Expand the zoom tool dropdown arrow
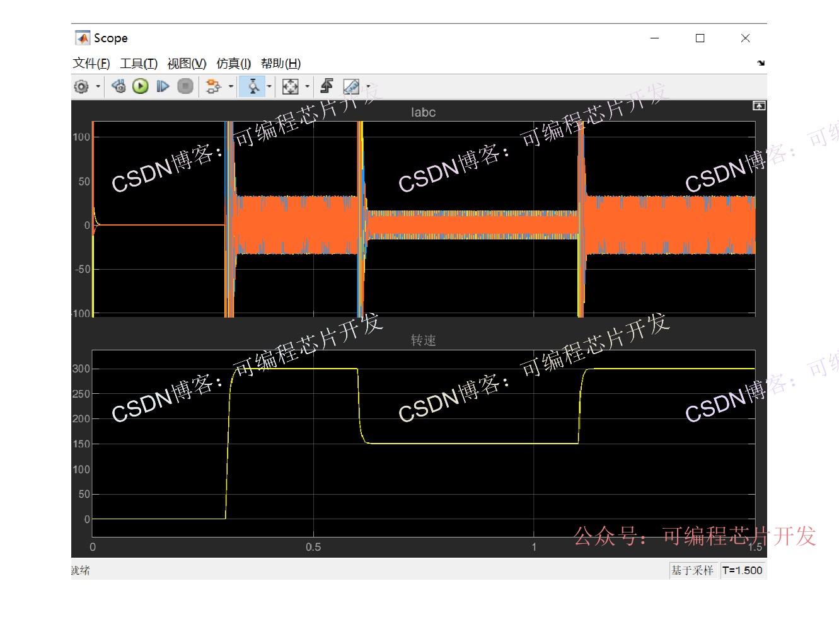Screen dimensions: 839x644 coord(269,86)
